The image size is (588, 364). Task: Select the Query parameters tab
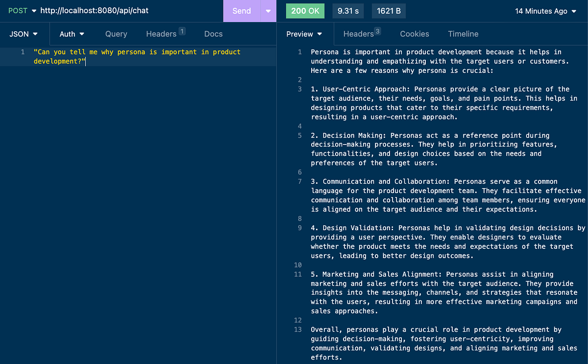pos(116,34)
